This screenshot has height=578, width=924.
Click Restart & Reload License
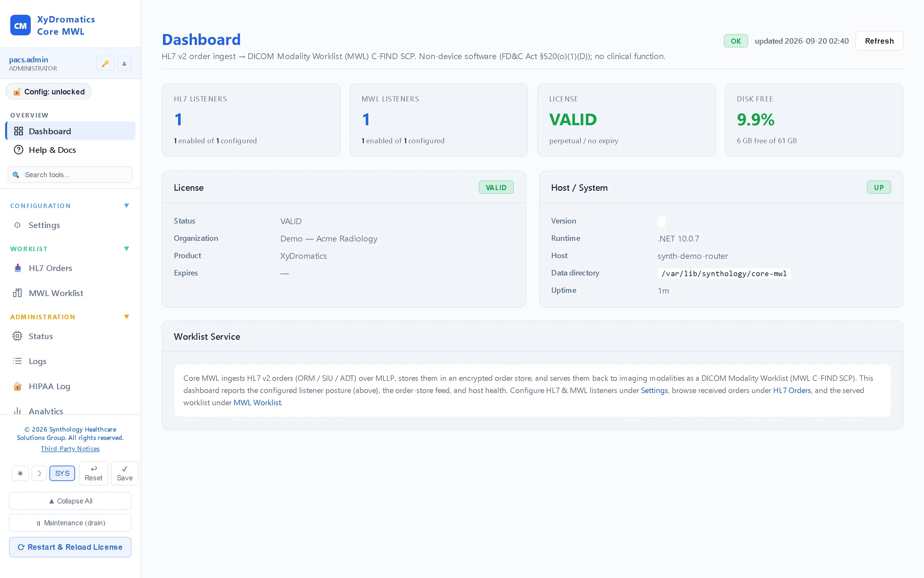pyautogui.click(x=70, y=547)
